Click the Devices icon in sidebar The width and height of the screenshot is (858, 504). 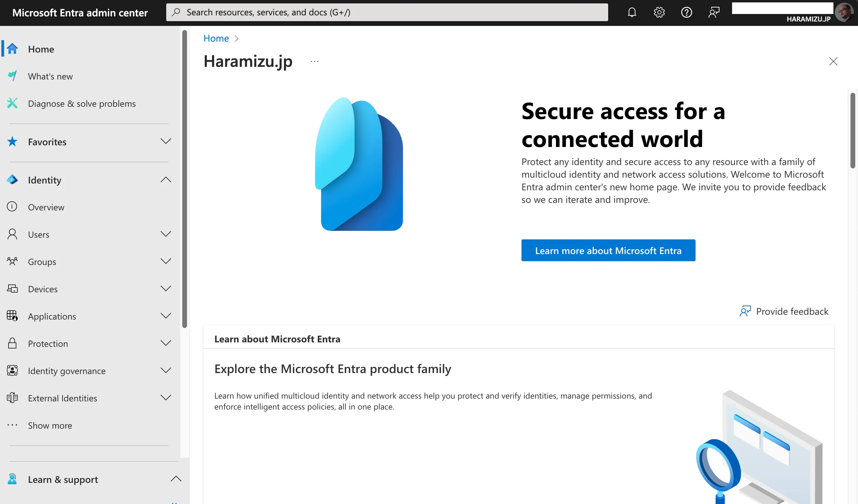pyautogui.click(x=12, y=289)
